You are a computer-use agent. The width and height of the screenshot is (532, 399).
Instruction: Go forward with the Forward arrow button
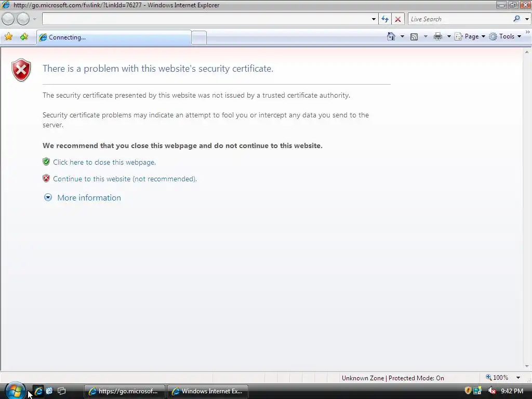click(x=23, y=19)
